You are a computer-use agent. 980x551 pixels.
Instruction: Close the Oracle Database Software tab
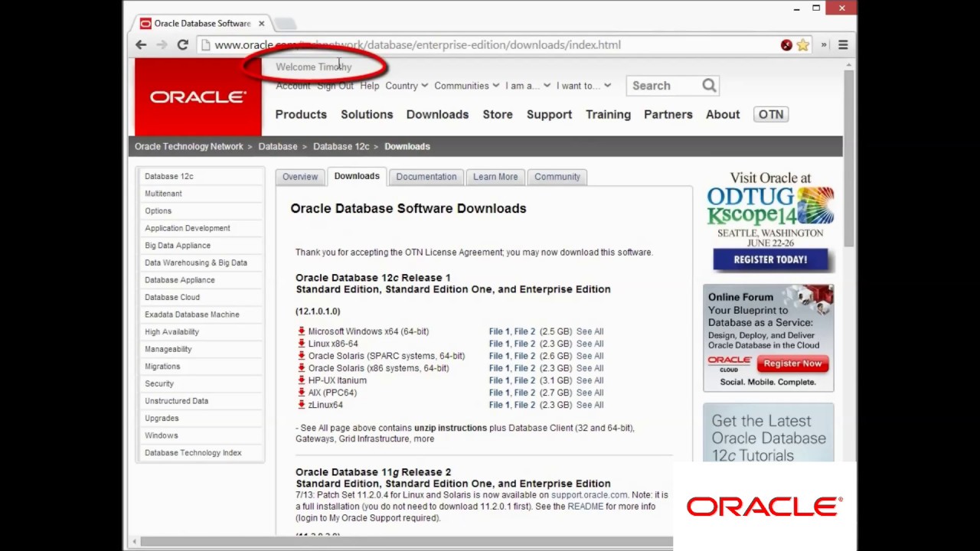(261, 23)
